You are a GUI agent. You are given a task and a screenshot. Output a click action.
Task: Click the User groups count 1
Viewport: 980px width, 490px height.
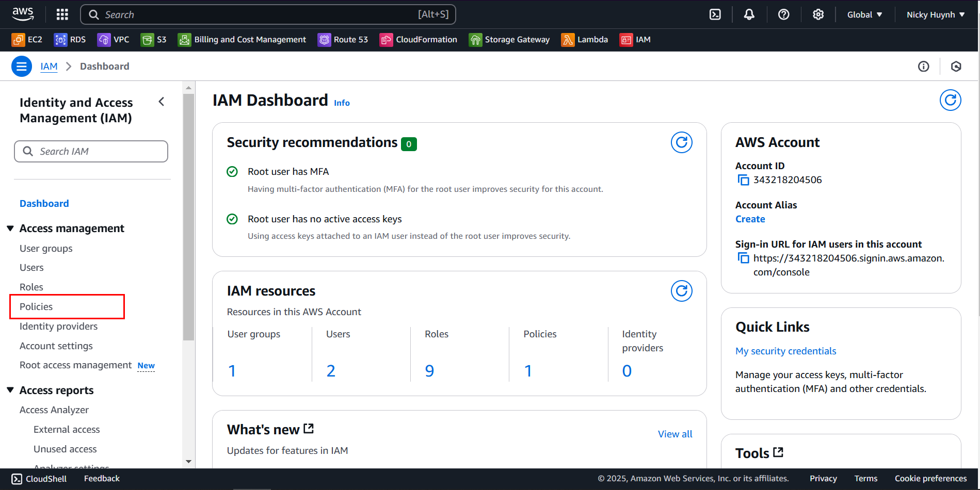pos(232,371)
